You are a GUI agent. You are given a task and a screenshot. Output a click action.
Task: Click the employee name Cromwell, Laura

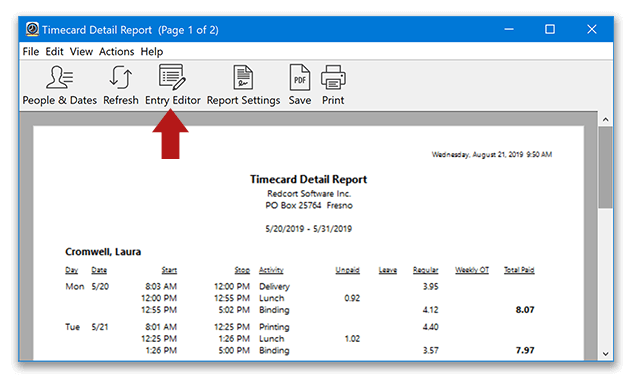(103, 252)
